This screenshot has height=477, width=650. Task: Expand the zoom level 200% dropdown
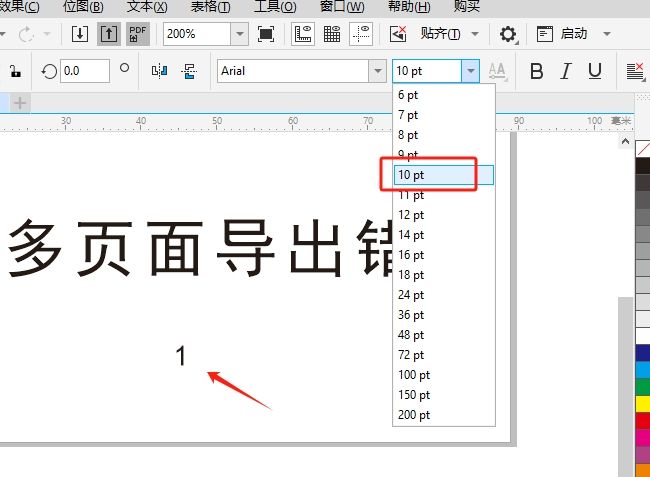(239, 34)
